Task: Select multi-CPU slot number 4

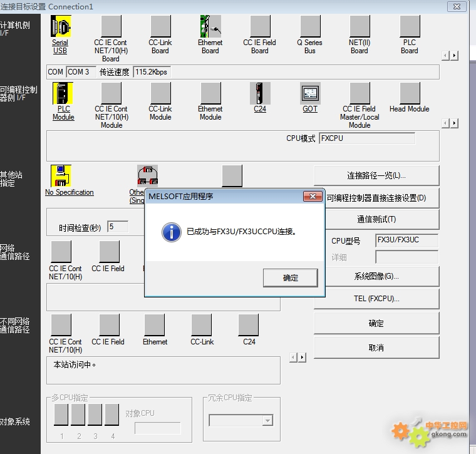Action: [x=112, y=415]
